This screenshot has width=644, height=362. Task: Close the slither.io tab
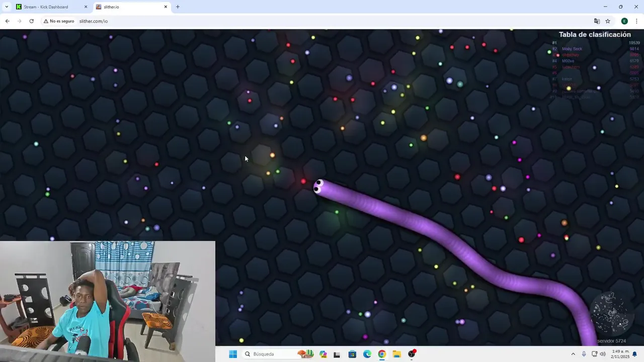166,7
